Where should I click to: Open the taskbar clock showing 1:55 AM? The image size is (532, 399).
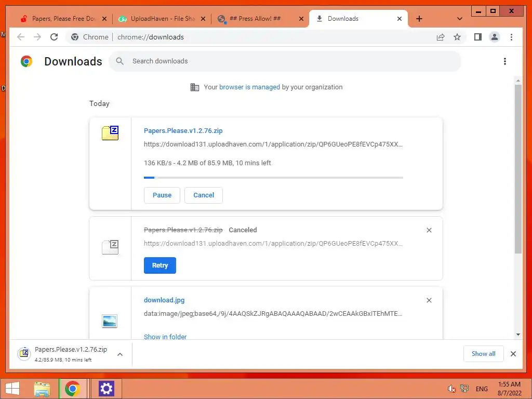pos(509,389)
